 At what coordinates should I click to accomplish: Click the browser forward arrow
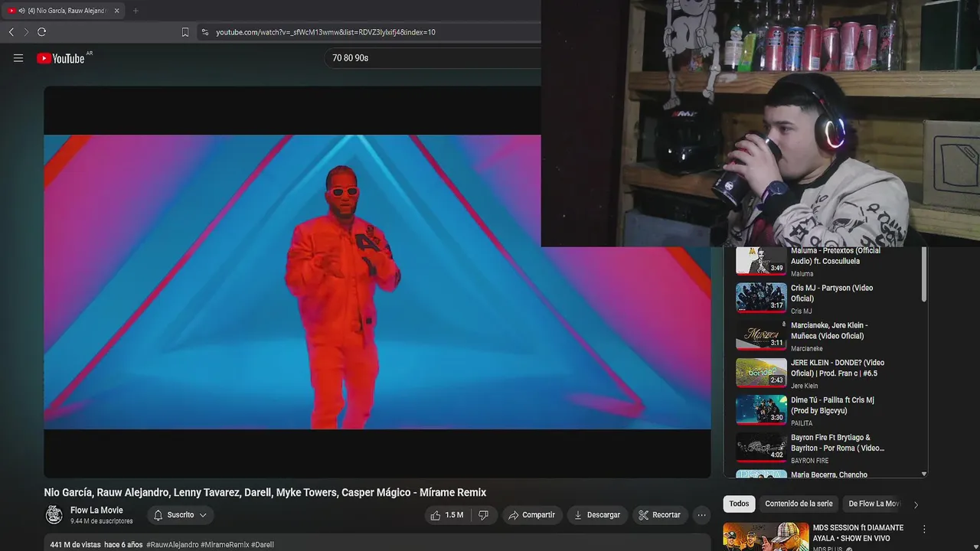coord(26,32)
